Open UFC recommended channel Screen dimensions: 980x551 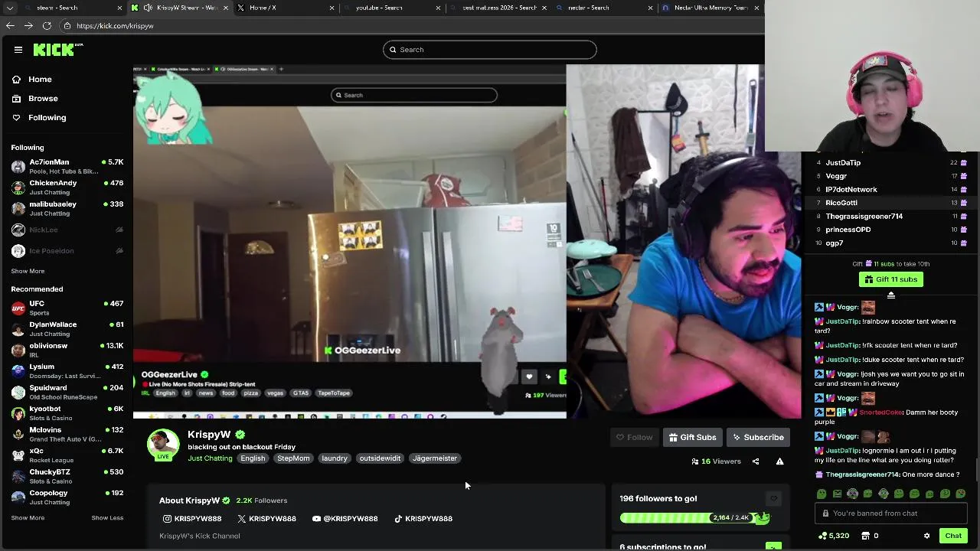point(67,308)
